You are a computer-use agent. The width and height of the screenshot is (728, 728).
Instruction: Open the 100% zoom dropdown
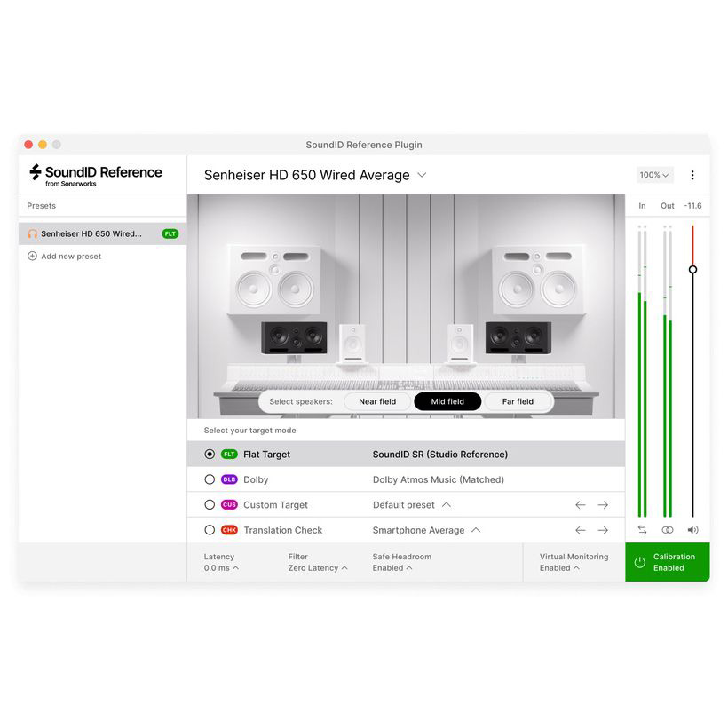click(x=654, y=175)
